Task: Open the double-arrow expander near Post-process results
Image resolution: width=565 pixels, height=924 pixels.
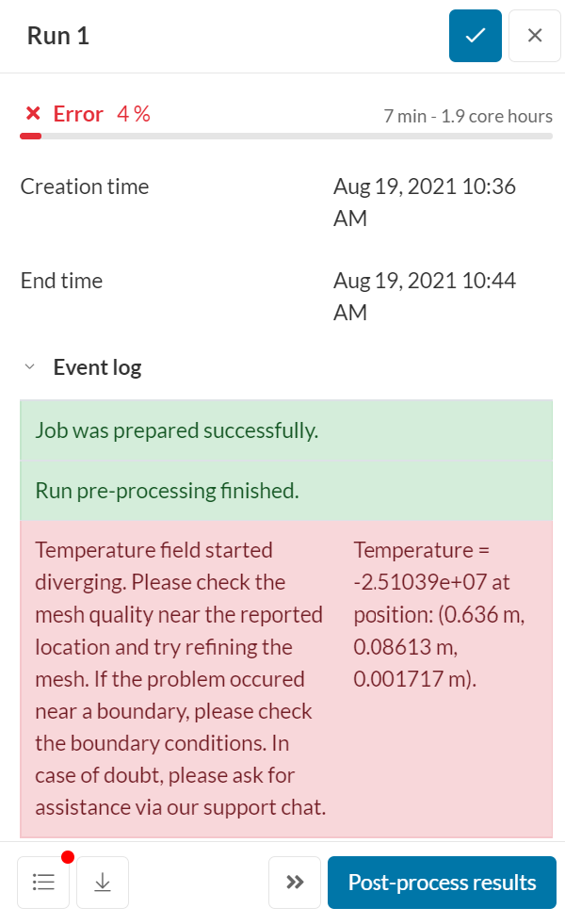Action: [x=294, y=883]
